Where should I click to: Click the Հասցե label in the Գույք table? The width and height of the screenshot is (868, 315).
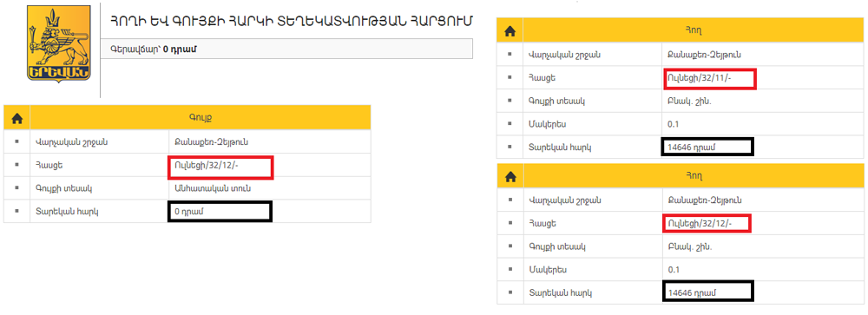point(47,165)
